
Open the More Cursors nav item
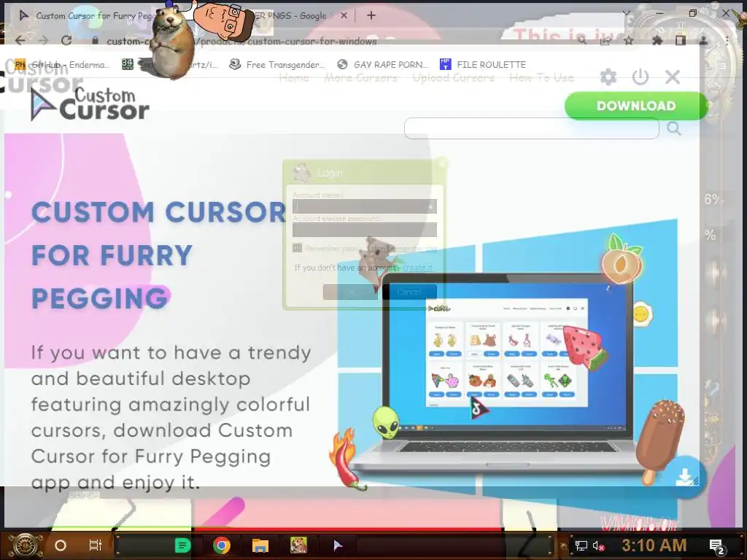tap(360, 77)
